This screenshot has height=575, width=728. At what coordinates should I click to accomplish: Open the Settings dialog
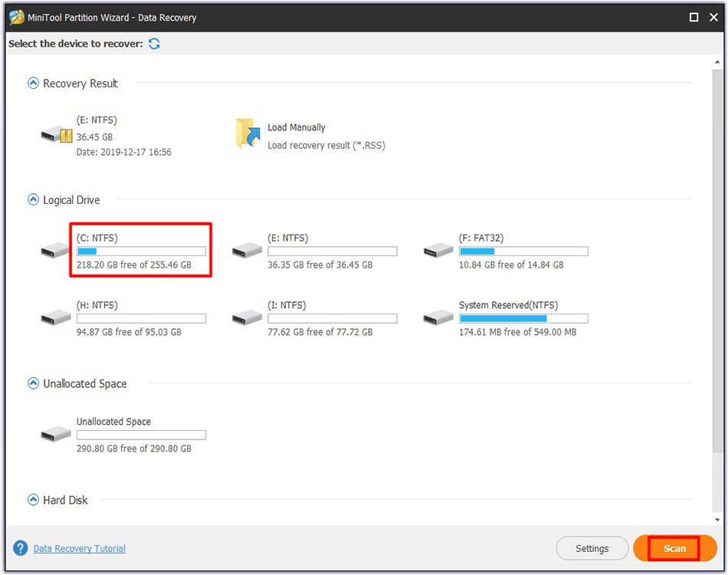click(x=592, y=548)
